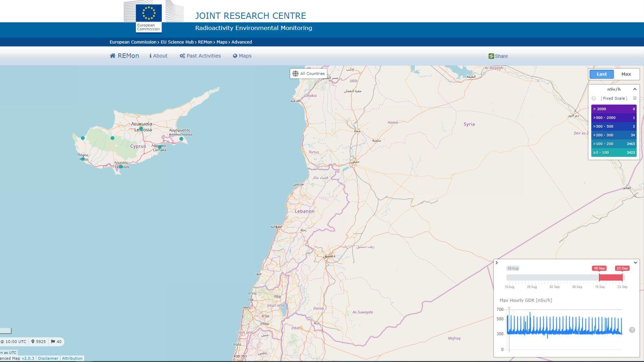Collapse the nSv/h legend panel
Image resolution: width=644 pixels, height=362 pixels.
[635, 89]
